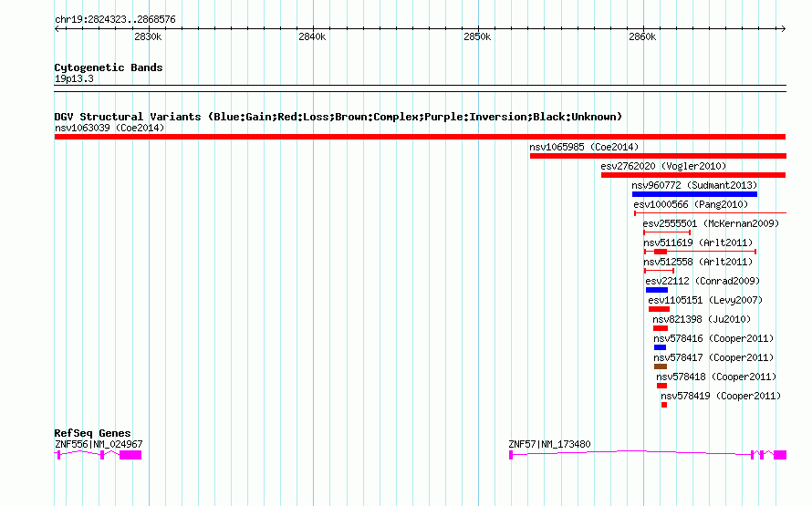Click the left arrow of the ruler
Image resolution: width=812 pixels, height=506 pixels.
click(57, 29)
